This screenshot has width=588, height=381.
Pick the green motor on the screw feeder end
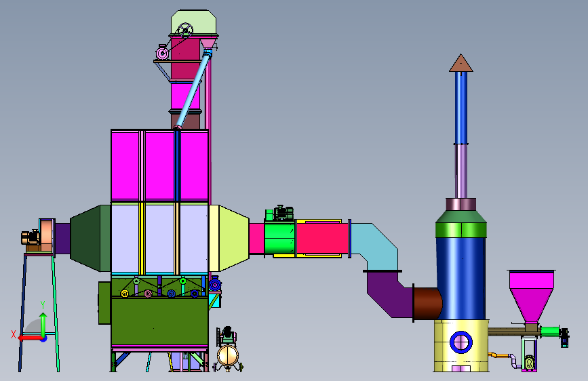click(x=550, y=331)
